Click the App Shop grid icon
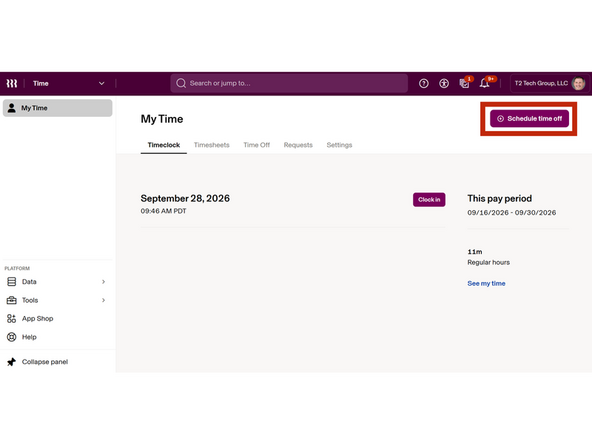The height and width of the screenshot is (444, 592). (12, 319)
